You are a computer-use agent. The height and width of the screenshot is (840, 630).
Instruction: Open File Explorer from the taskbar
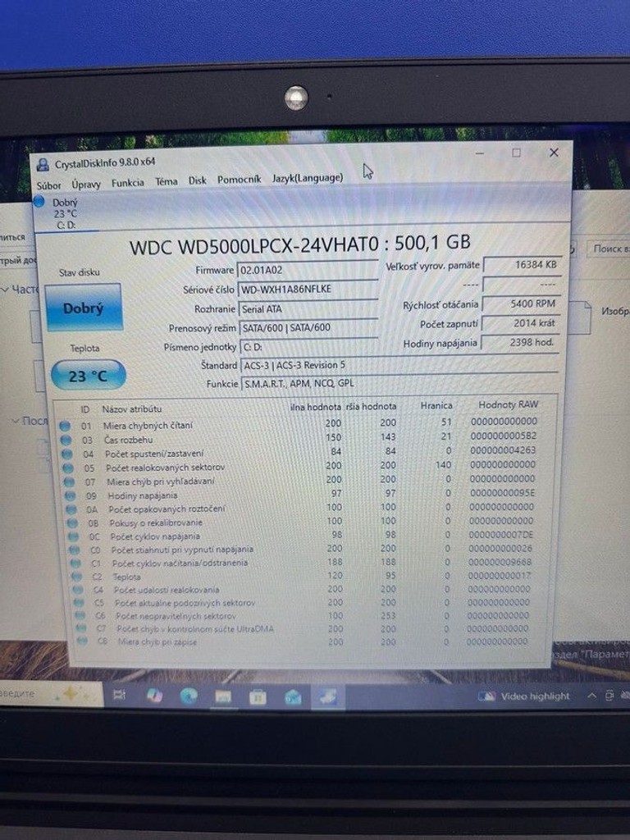(223, 696)
